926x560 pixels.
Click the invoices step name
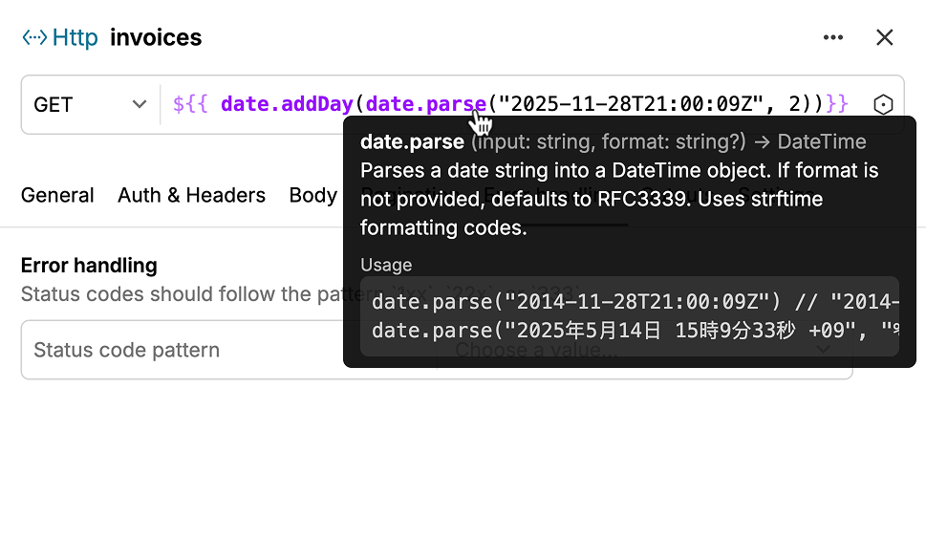[x=156, y=38]
